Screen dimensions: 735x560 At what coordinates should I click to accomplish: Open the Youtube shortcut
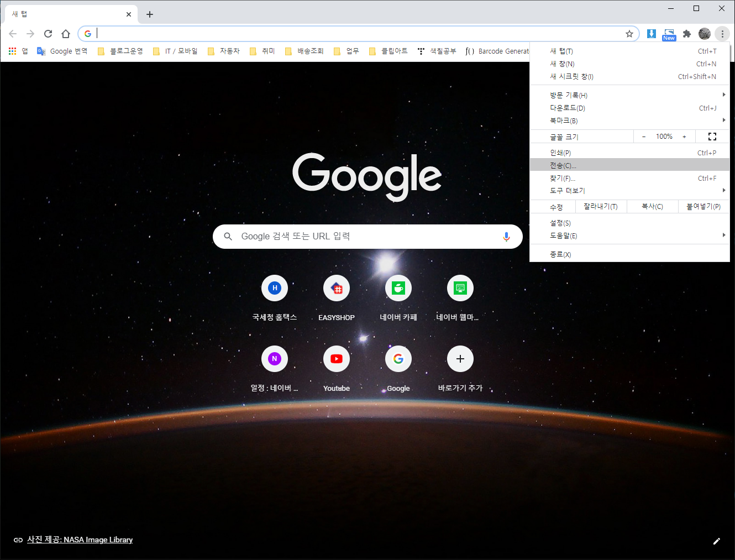(x=337, y=369)
